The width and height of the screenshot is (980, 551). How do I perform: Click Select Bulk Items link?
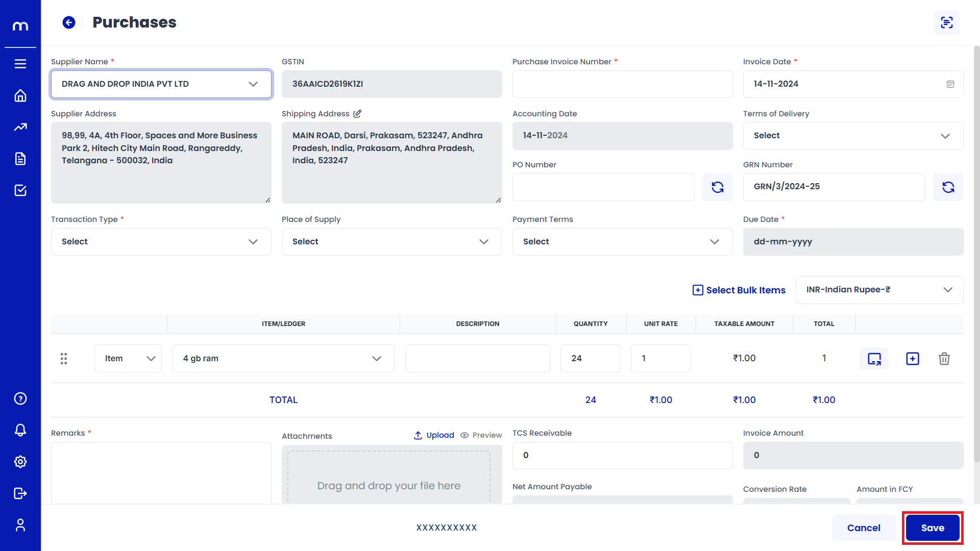tap(739, 290)
